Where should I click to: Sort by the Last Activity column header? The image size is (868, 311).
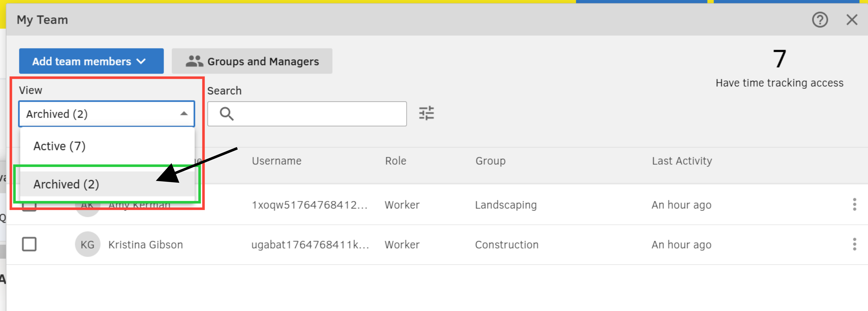point(682,161)
